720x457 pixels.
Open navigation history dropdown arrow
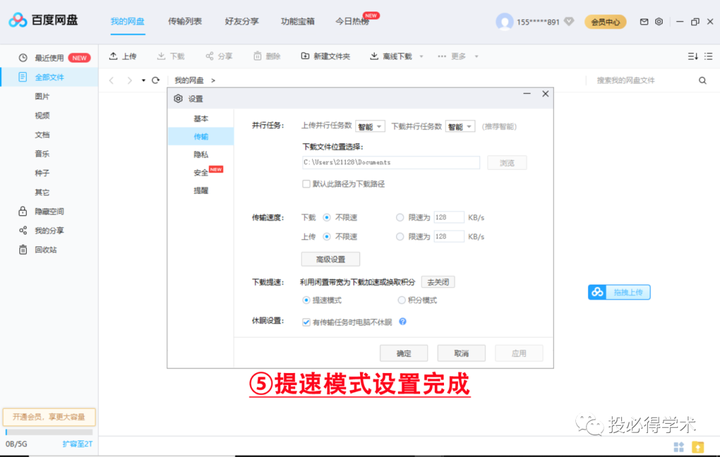click(x=143, y=80)
